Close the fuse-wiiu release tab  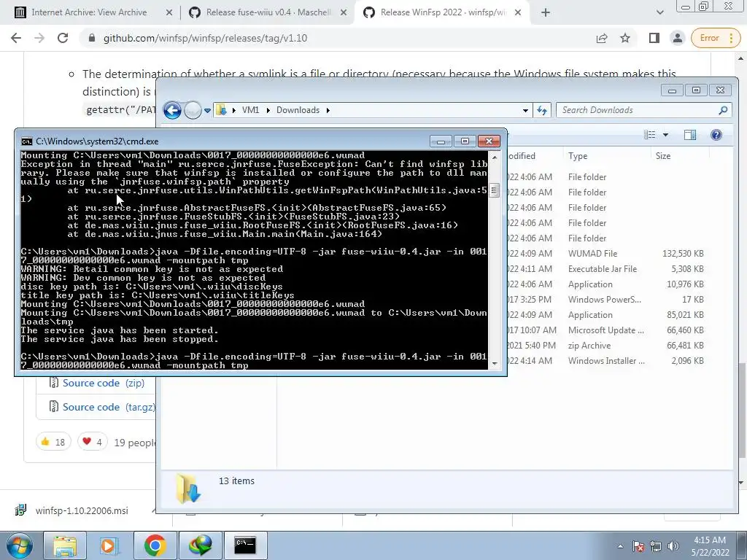(344, 13)
